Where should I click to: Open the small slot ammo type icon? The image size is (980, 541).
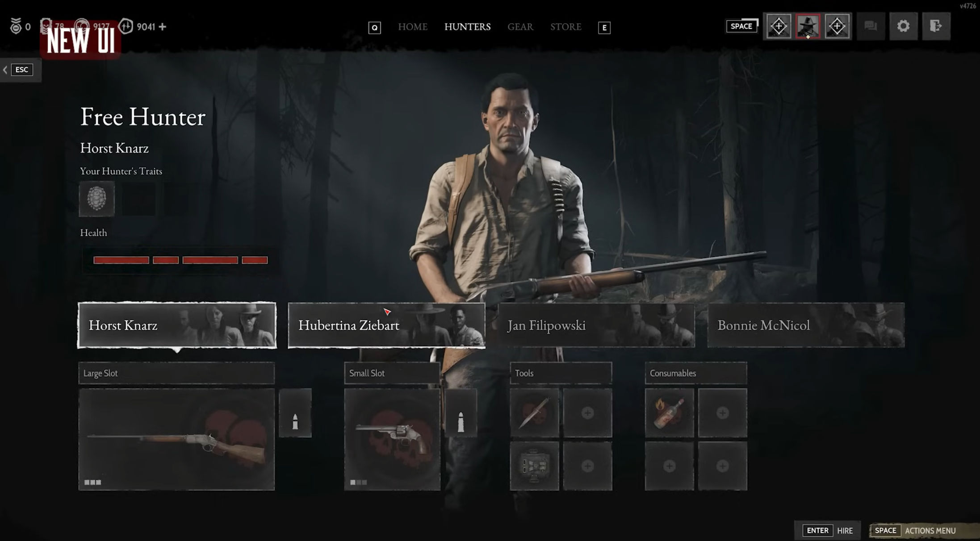461,413
